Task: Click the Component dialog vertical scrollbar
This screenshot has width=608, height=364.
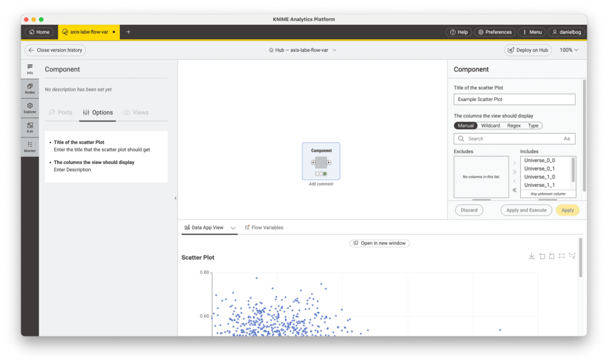Action: 584,135
